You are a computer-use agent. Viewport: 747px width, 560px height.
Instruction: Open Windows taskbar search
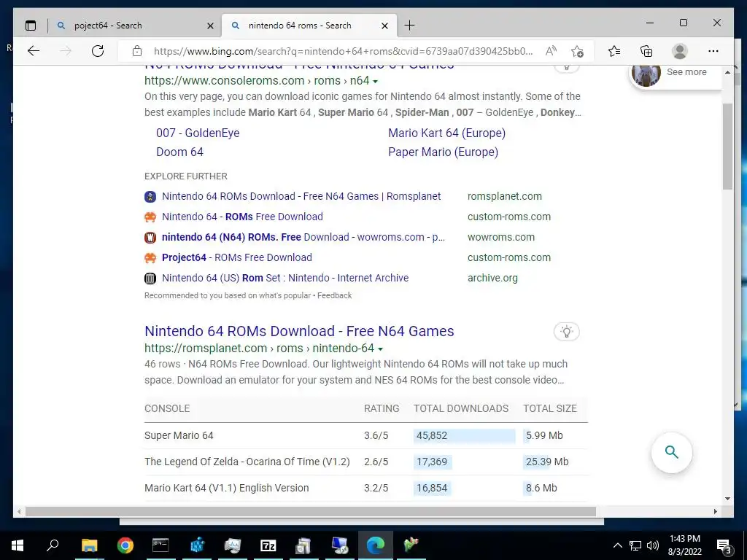[x=53, y=545]
